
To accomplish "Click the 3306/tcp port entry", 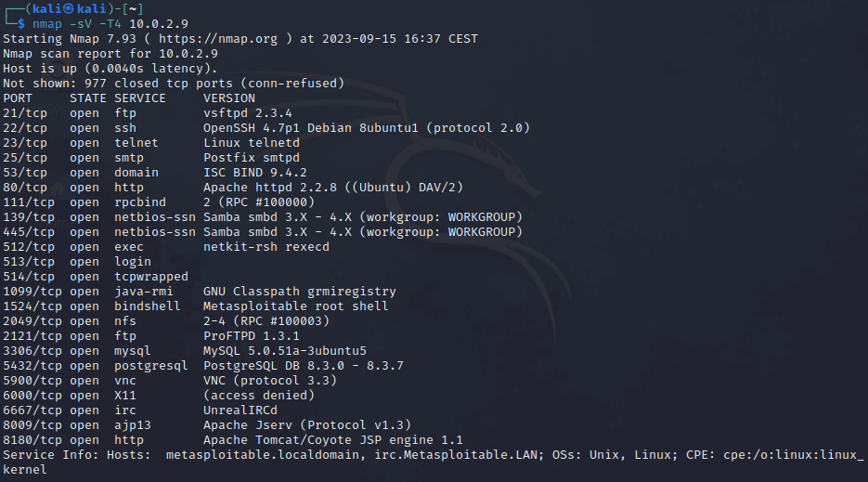I will pos(32,351).
